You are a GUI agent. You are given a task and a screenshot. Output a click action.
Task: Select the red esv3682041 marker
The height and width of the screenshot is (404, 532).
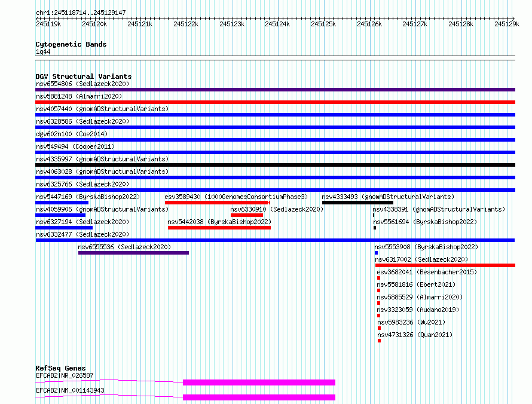click(378, 278)
